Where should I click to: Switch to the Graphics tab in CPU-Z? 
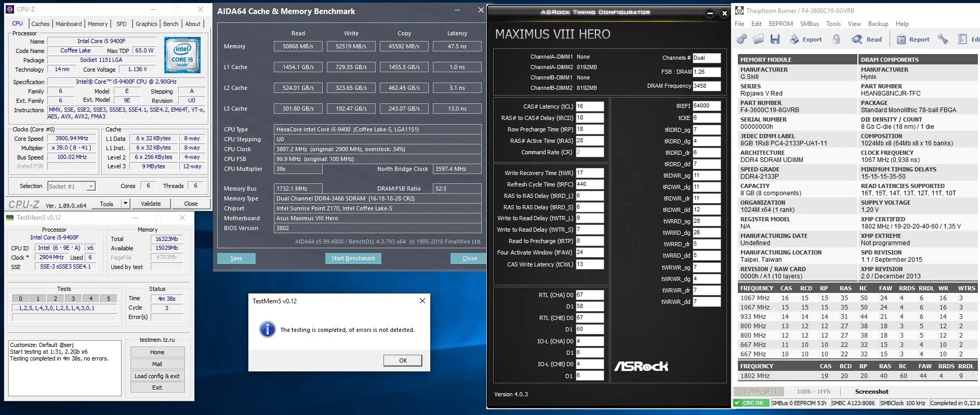(147, 24)
